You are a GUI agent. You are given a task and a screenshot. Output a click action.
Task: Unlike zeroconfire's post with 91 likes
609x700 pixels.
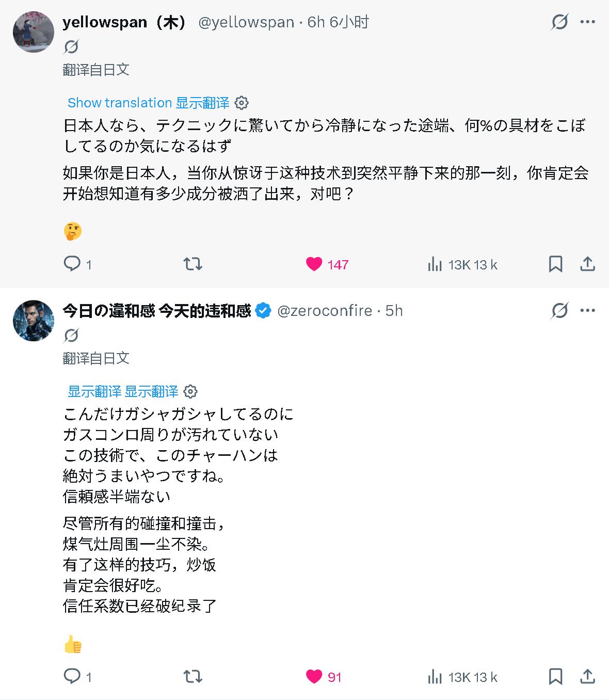point(314,677)
